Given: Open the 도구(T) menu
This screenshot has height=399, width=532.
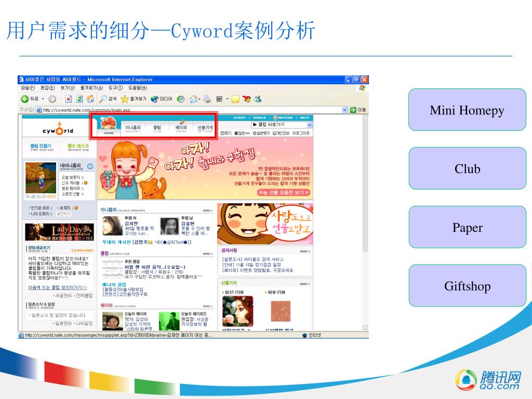Looking at the screenshot, I should click(115, 88).
